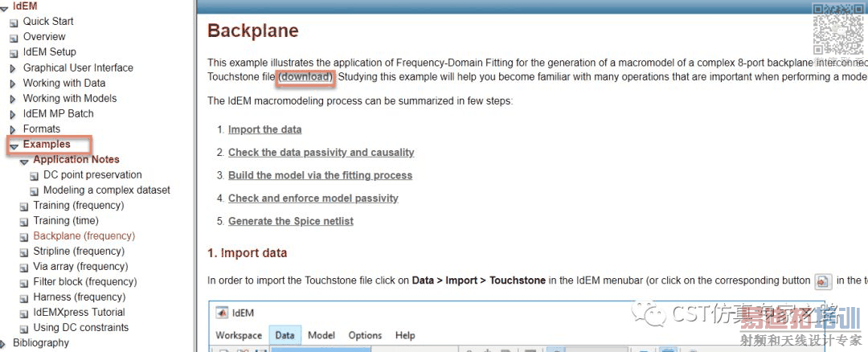Image resolution: width=868 pixels, height=352 pixels.
Task: Expand the Working with Models node
Action: coord(14,99)
